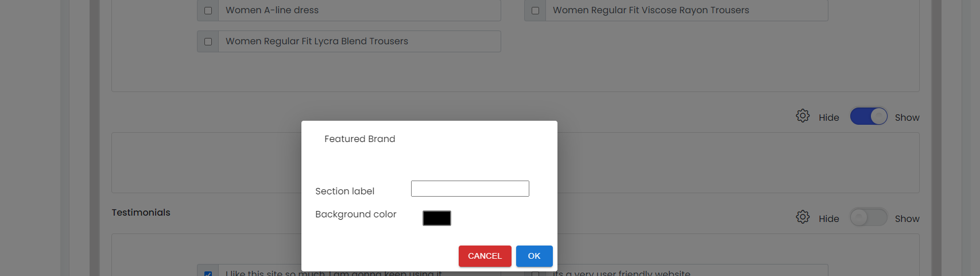Image resolution: width=980 pixels, height=276 pixels.
Task: Click the Show label in the Testimonials row
Action: click(907, 218)
